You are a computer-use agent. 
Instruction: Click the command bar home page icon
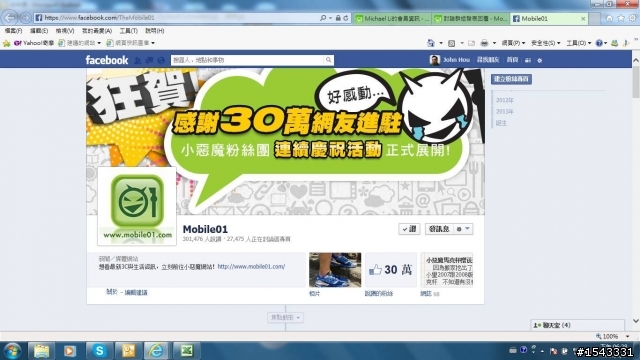click(x=431, y=43)
